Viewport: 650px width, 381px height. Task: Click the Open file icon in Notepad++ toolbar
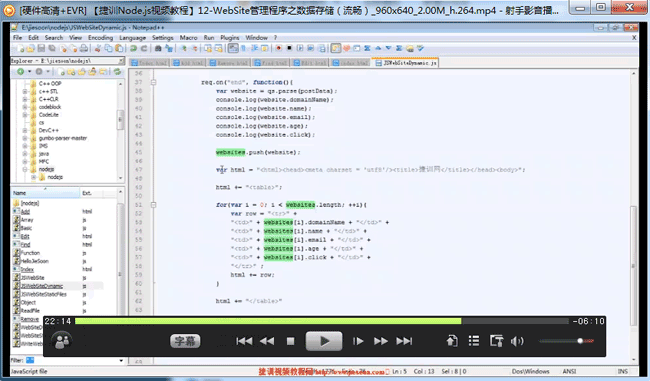pyautogui.click(x=31, y=49)
